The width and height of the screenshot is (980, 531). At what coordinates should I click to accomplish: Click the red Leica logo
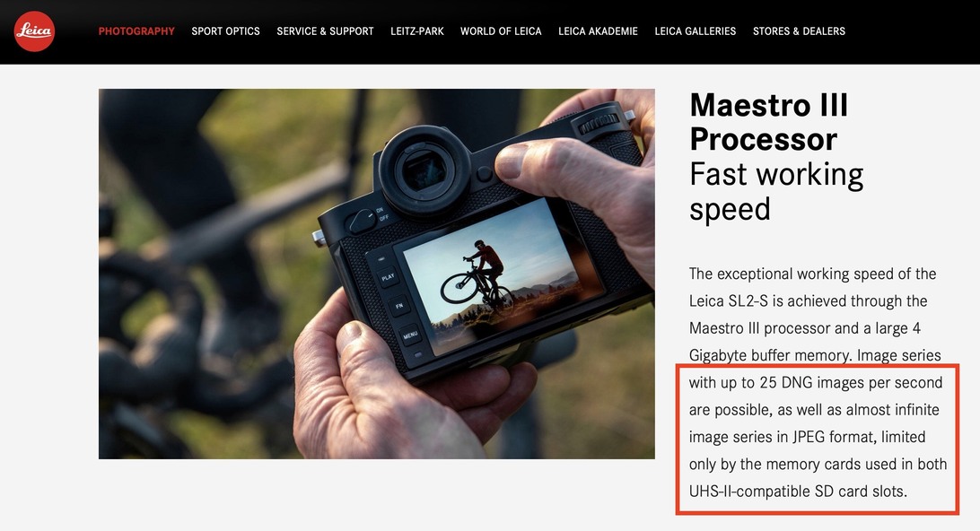34,31
